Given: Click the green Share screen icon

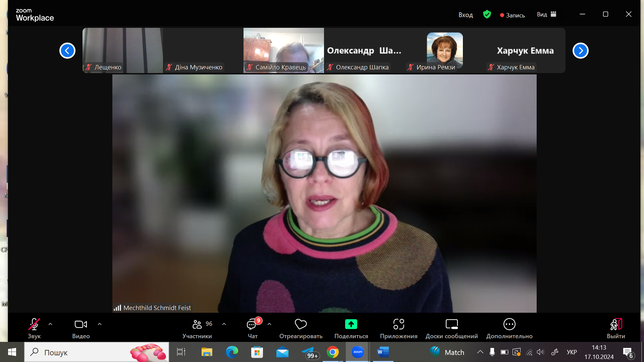Looking at the screenshot, I should pyautogui.click(x=351, y=324).
